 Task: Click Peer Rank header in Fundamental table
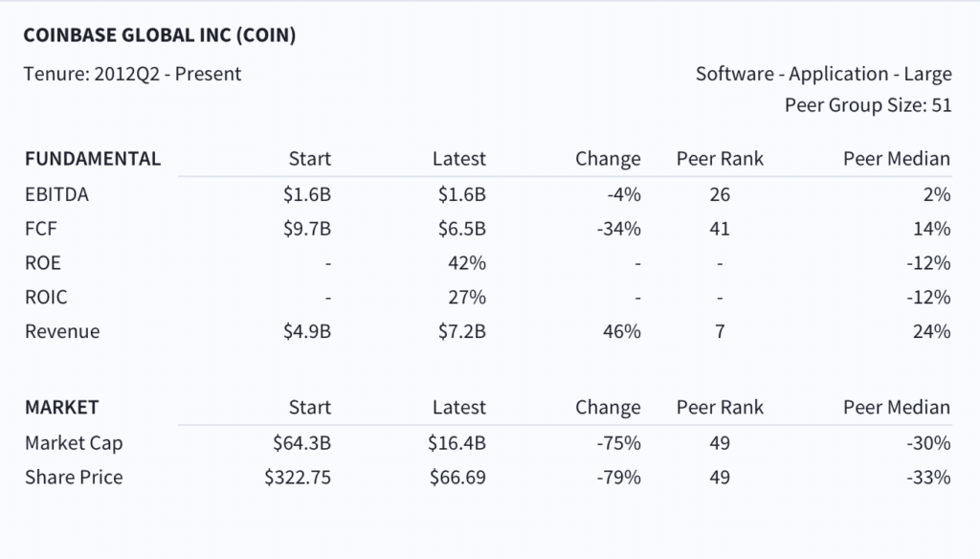pos(720,159)
